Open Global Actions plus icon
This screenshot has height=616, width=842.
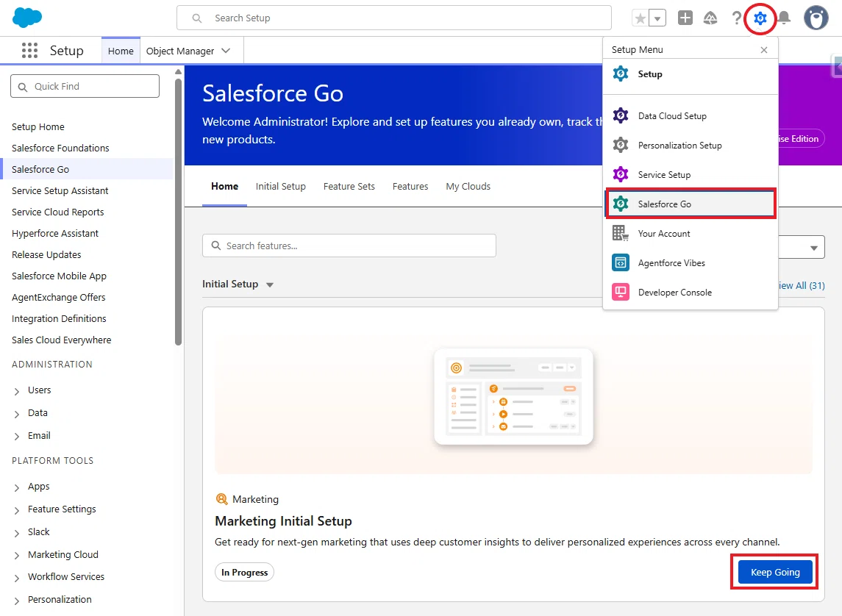(685, 18)
